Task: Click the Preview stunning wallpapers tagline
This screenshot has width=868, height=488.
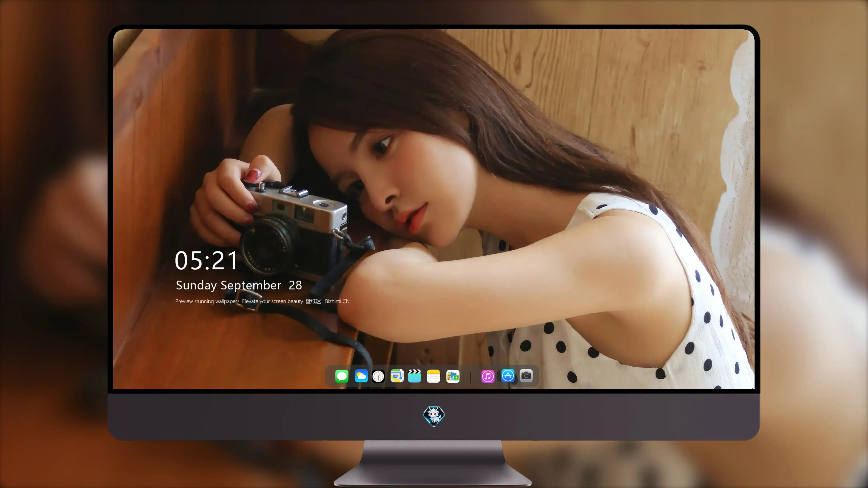Action: pyautogui.click(x=262, y=301)
